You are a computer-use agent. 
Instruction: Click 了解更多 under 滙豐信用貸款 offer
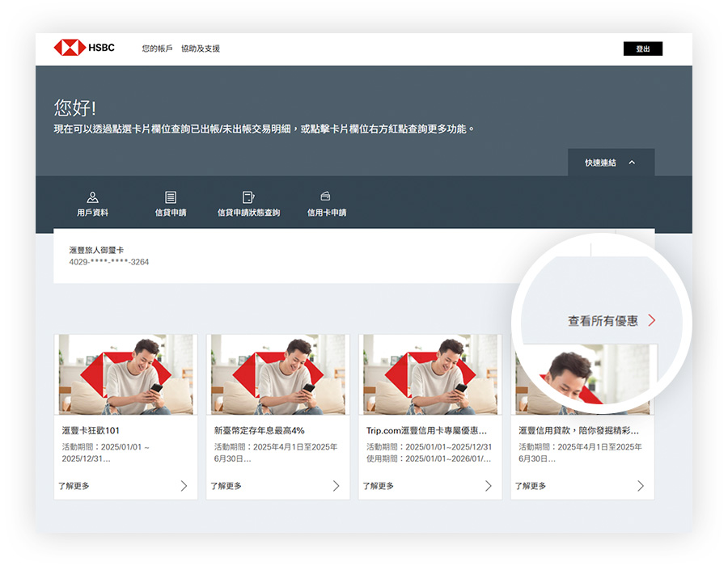531,486
